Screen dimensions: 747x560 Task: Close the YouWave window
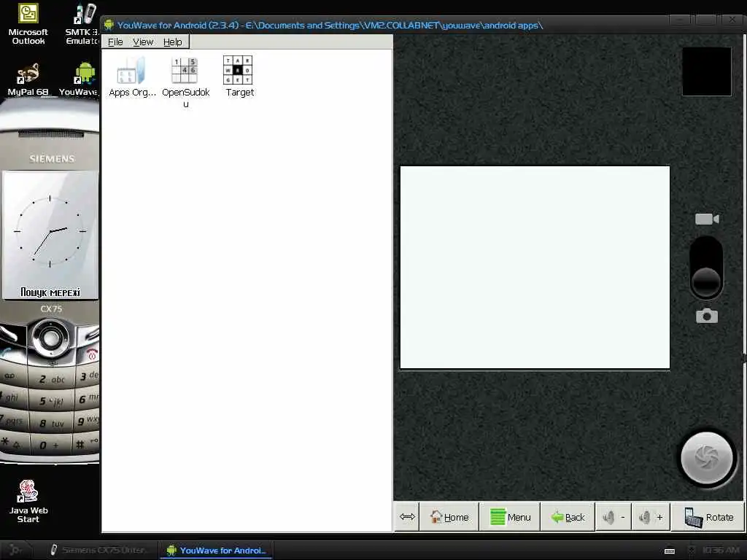click(x=732, y=20)
